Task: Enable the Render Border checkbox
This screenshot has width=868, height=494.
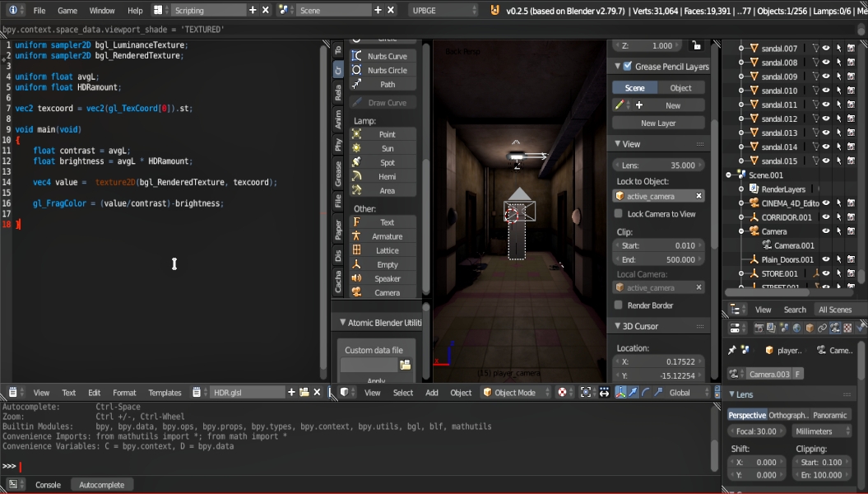Action: tap(619, 305)
